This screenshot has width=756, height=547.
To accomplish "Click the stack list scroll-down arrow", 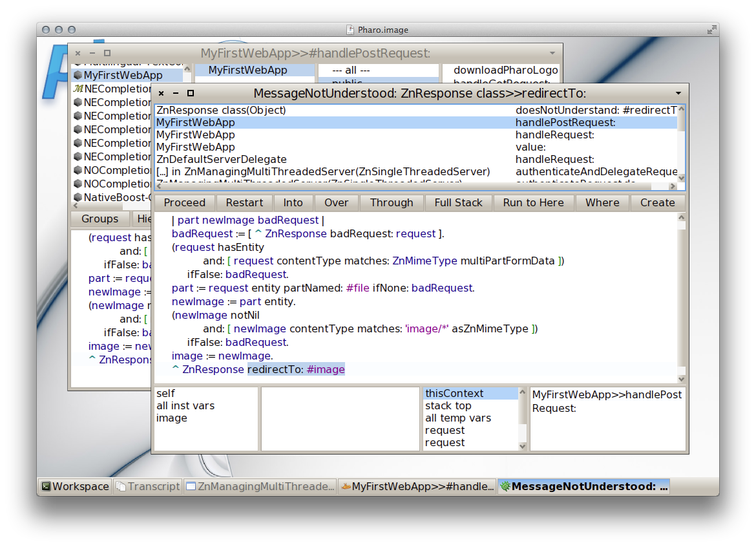I will pyautogui.click(x=681, y=178).
